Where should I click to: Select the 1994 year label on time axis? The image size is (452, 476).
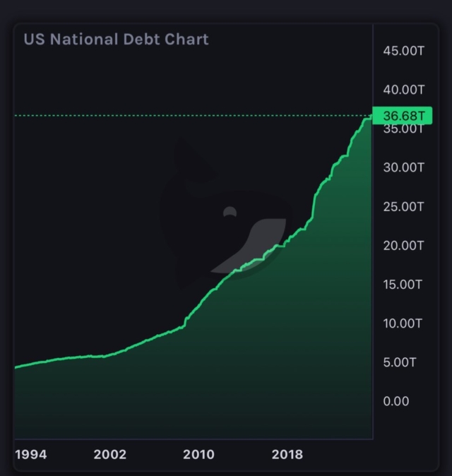point(31,454)
